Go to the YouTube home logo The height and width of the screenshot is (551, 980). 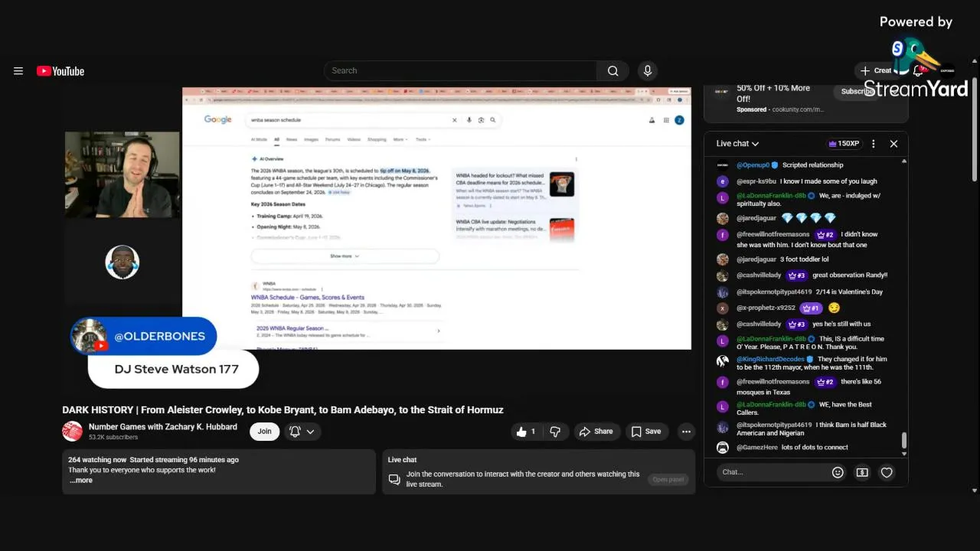pos(60,71)
